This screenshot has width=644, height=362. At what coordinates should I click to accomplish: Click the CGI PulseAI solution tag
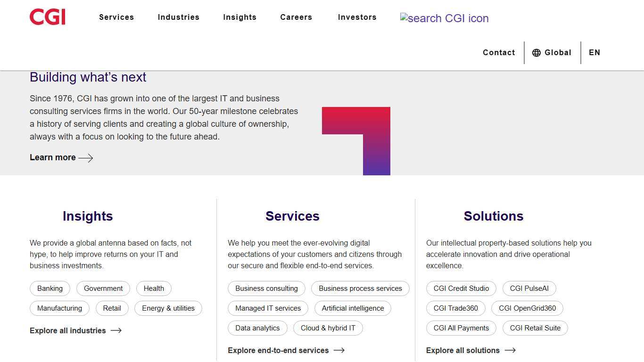tap(529, 288)
